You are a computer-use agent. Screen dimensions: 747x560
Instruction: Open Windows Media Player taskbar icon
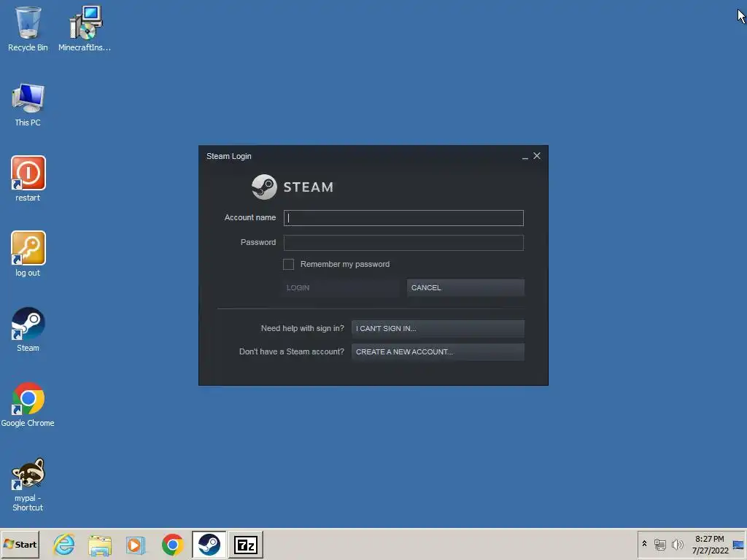click(x=135, y=545)
